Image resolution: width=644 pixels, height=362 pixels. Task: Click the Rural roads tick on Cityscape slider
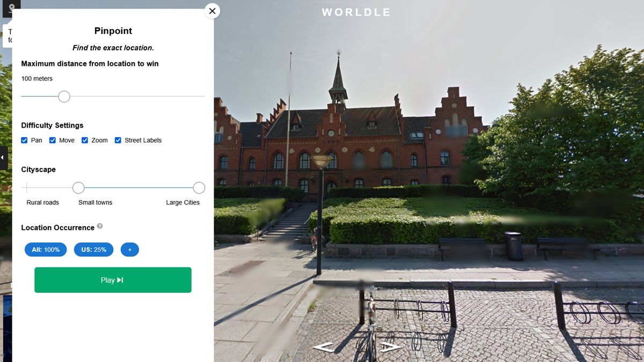tap(27, 188)
